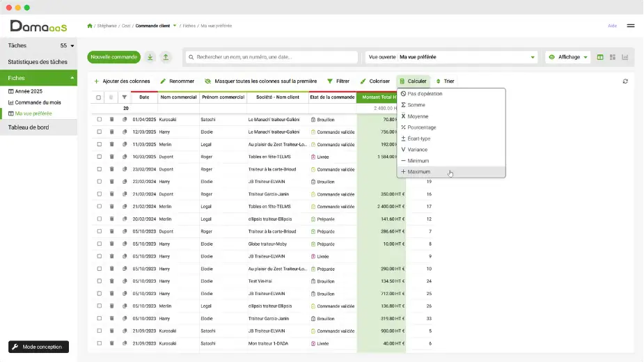Click the download icon beside Nouvelle commande
Screen dimensions: 644x362
[x=150, y=57]
